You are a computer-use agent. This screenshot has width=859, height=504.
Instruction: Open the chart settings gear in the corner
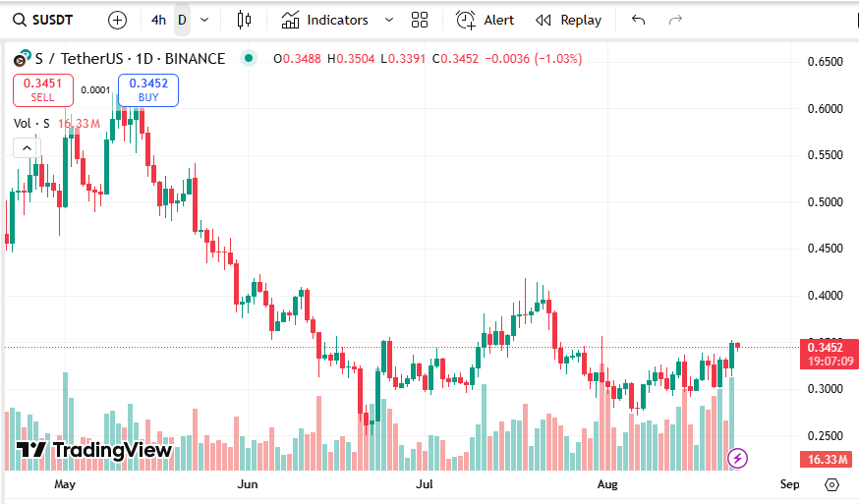832,484
